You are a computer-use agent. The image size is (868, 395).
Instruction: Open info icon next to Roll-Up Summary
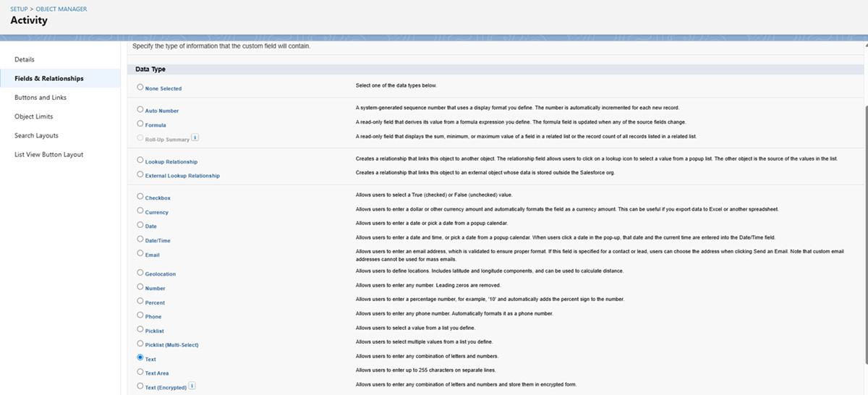point(195,137)
